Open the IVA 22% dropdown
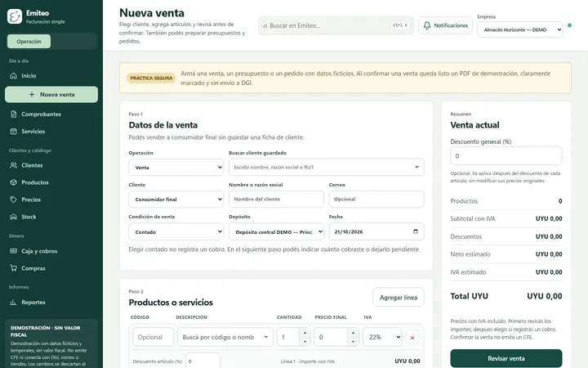The height and width of the screenshot is (368, 588). tap(382, 337)
